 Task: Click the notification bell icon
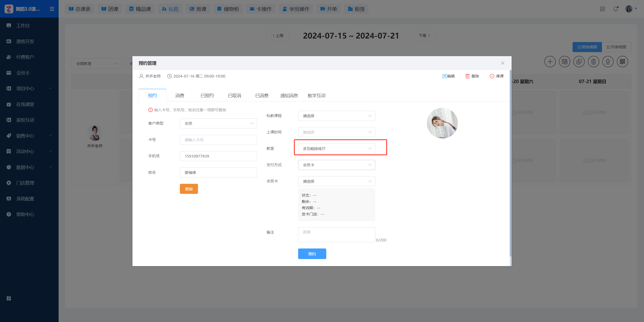[616, 9]
